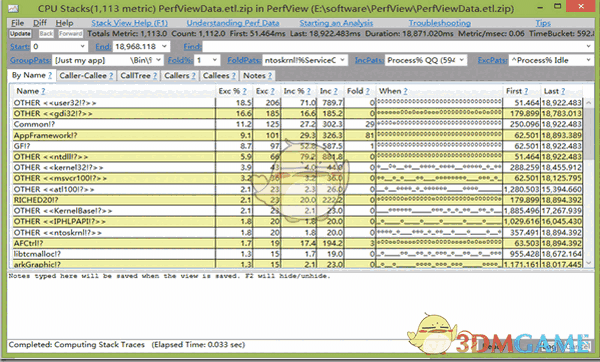This screenshot has height=362, width=600.
Task: Switch to the Caller-Callee tab
Action: (86, 76)
